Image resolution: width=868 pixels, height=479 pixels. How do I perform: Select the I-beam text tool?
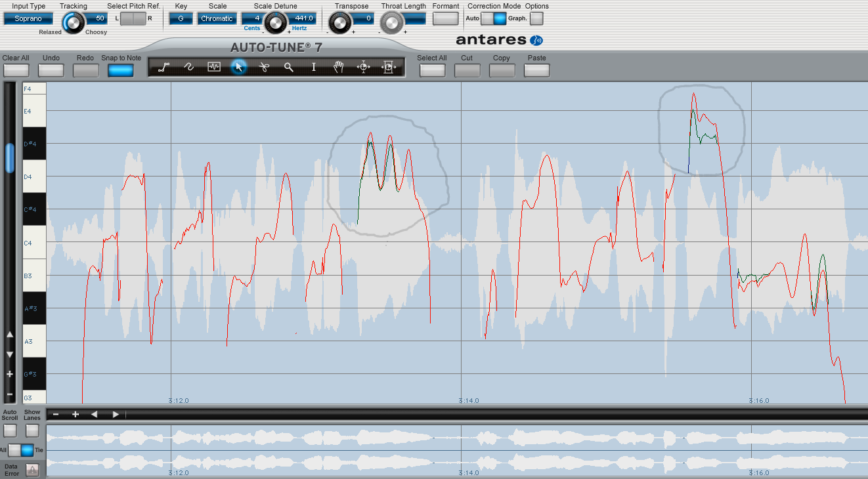314,67
